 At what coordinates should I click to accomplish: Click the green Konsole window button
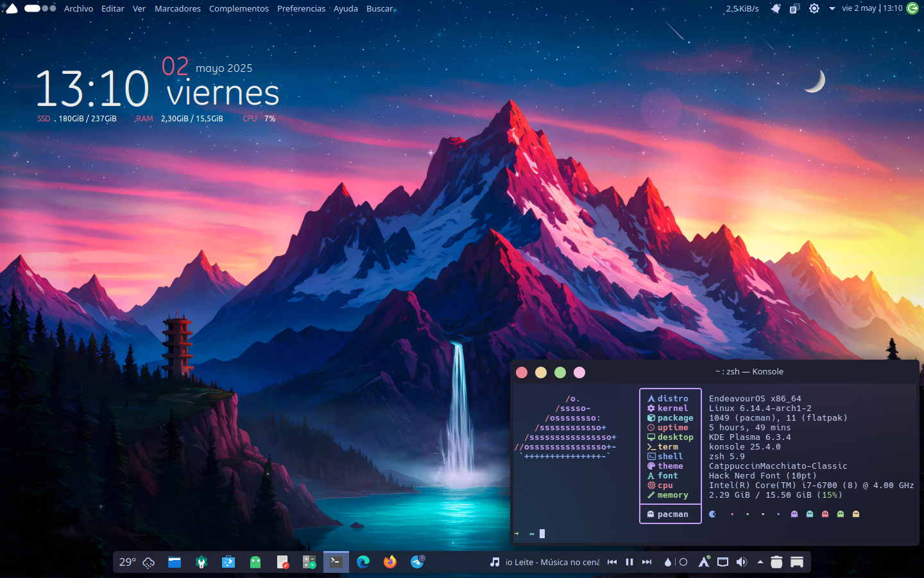coord(560,372)
